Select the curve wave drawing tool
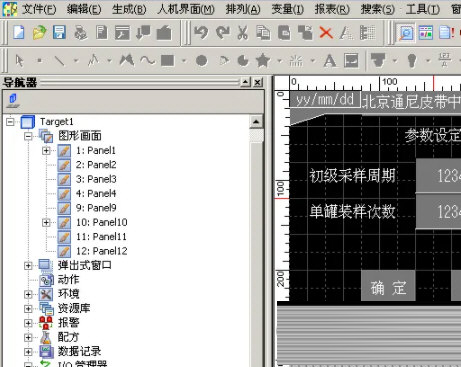The width and height of the screenshot is (461, 367). point(147,61)
